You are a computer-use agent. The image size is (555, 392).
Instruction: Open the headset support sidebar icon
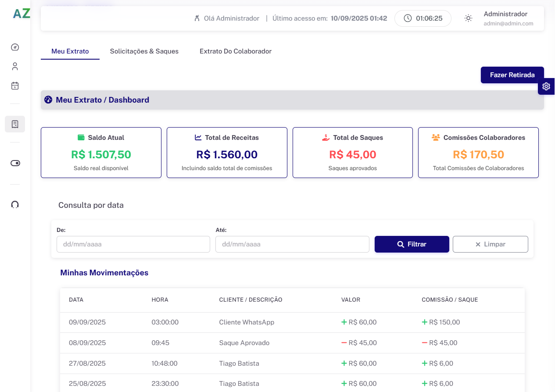(x=15, y=204)
